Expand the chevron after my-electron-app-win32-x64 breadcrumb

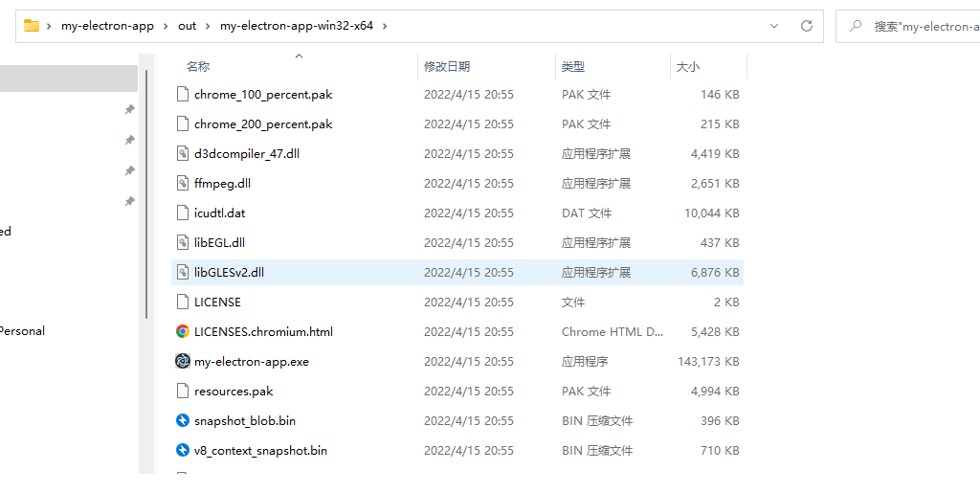click(385, 26)
